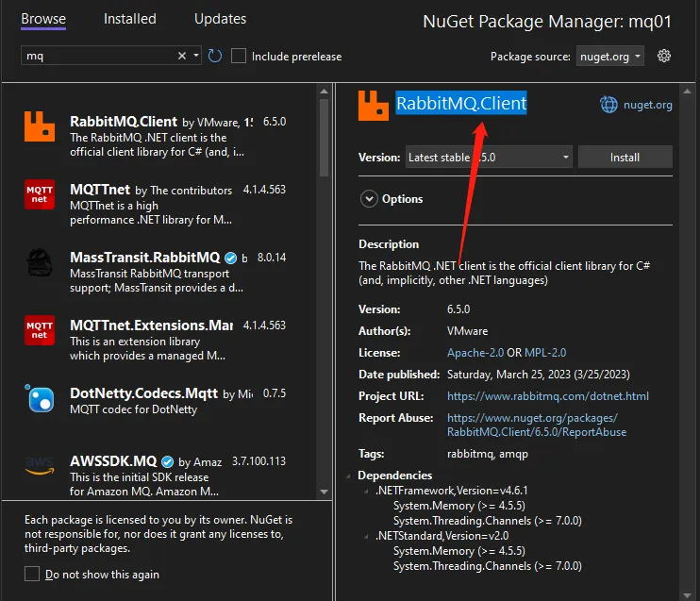Open the Version Latest stable dropdown
This screenshot has height=601, width=700.
pos(489,158)
